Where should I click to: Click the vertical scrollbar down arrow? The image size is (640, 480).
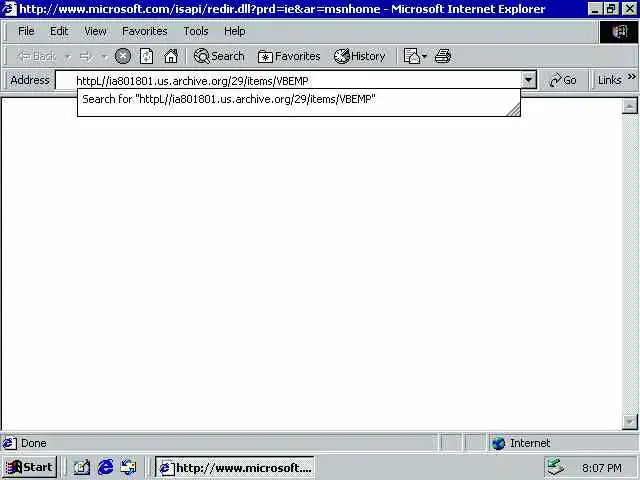click(629, 422)
